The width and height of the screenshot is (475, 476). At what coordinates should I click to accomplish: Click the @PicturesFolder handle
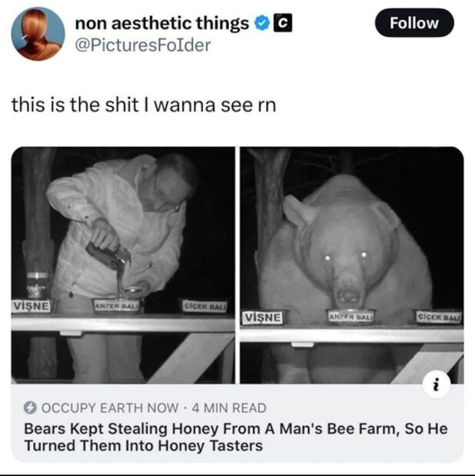pyautogui.click(x=142, y=45)
